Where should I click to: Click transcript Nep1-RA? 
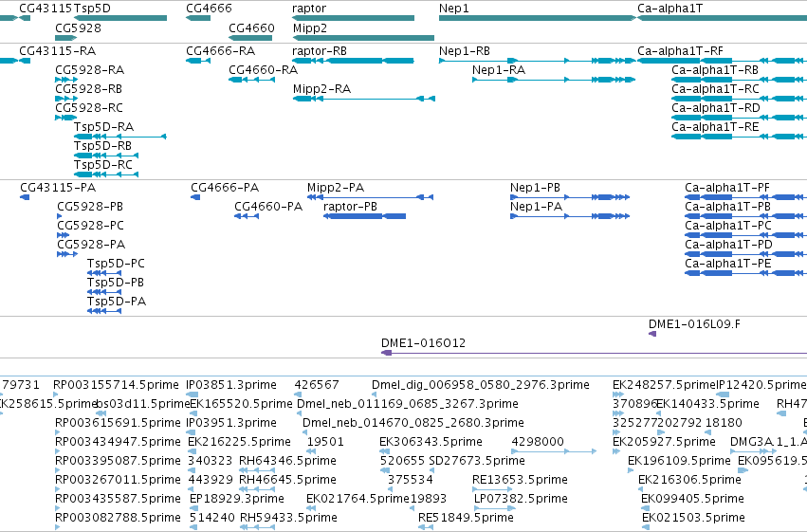pyautogui.click(x=499, y=70)
